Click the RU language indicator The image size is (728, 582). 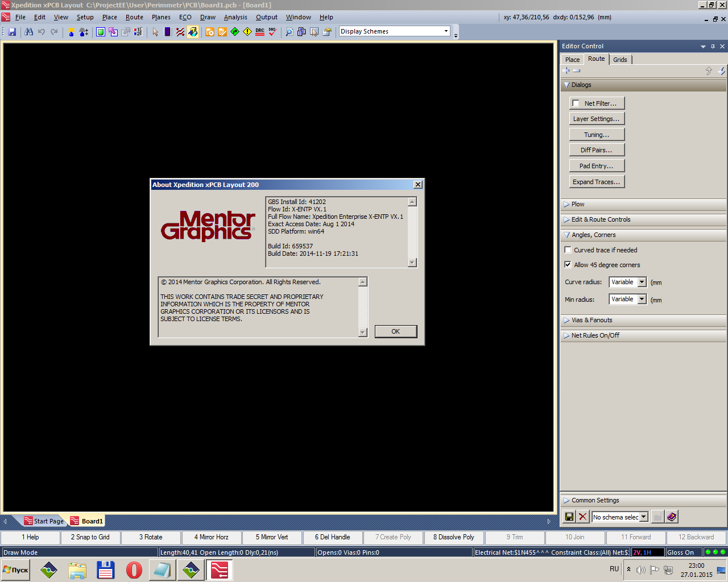coord(614,569)
